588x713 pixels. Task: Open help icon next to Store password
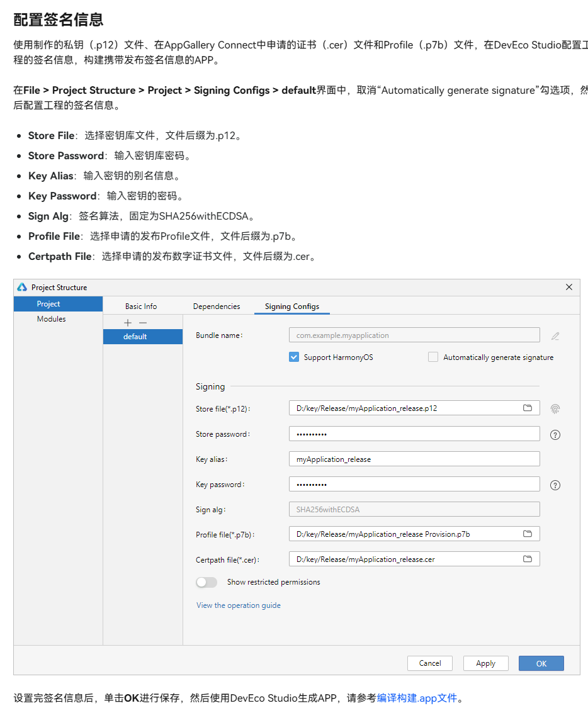[x=555, y=435]
